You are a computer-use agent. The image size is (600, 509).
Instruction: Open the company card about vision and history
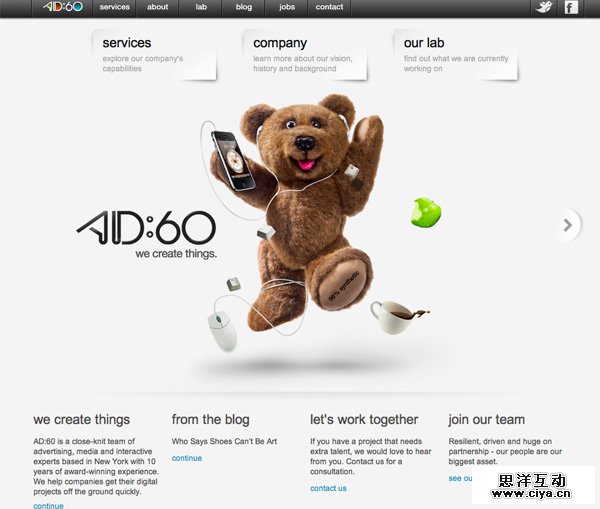point(305,54)
